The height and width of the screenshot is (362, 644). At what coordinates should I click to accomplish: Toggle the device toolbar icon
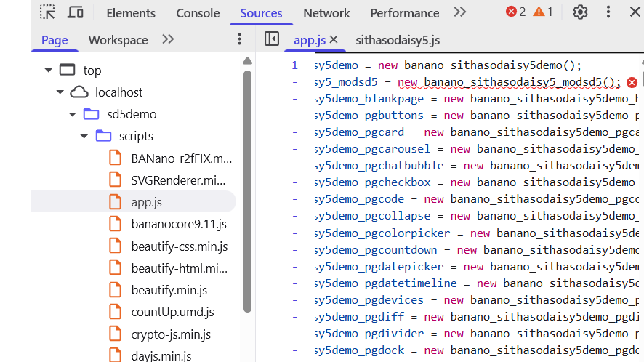75,12
